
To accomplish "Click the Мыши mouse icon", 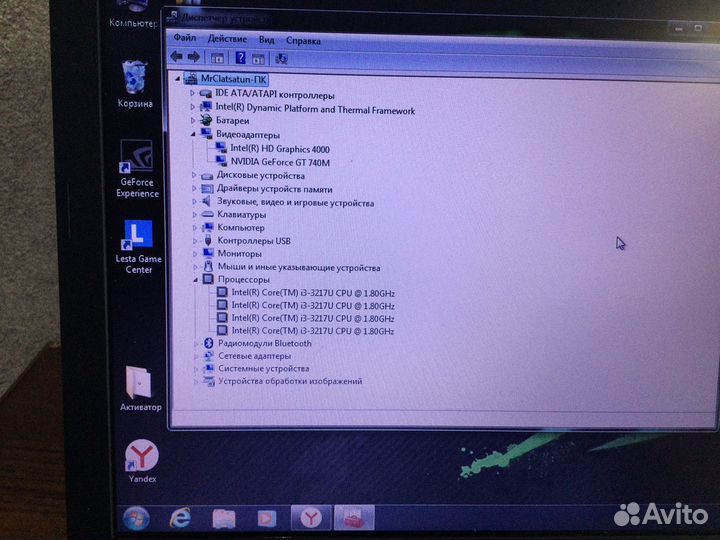I will (x=208, y=266).
